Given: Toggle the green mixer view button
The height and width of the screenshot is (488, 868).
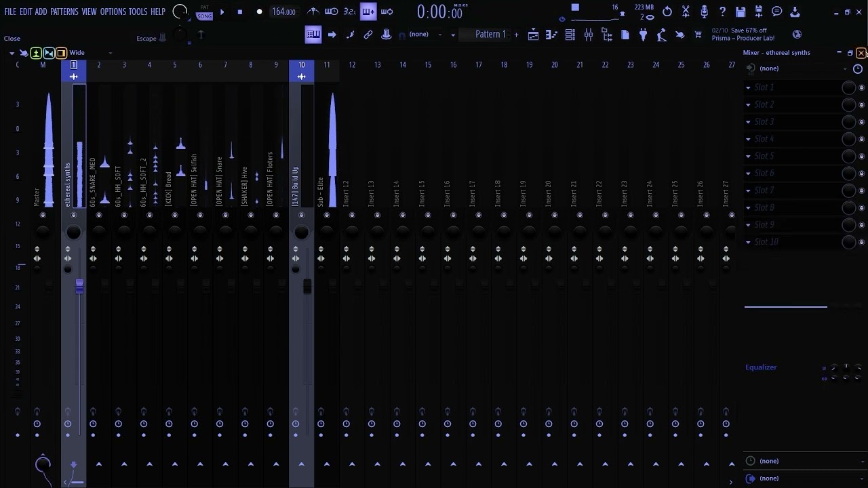Looking at the screenshot, I should pos(36,53).
